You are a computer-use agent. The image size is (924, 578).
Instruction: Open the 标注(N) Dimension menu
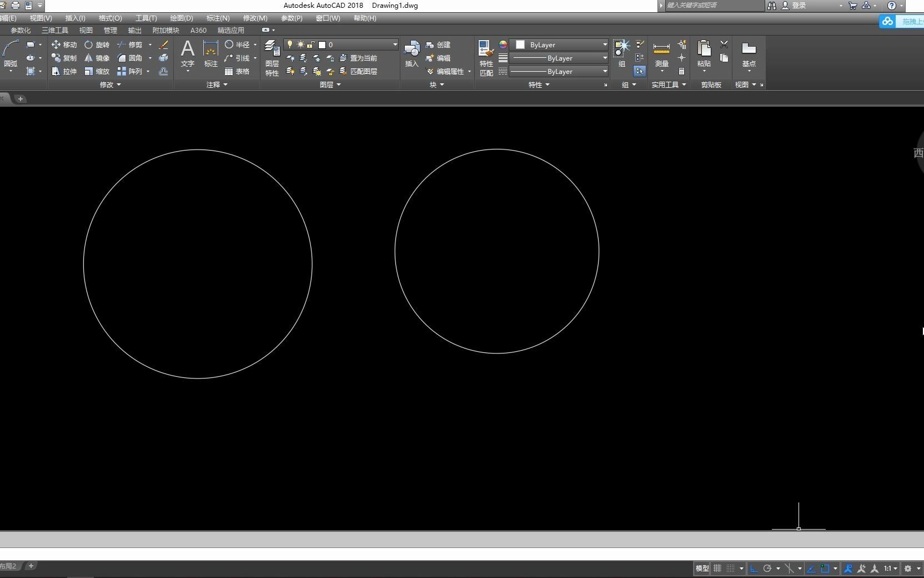click(x=218, y=18)
